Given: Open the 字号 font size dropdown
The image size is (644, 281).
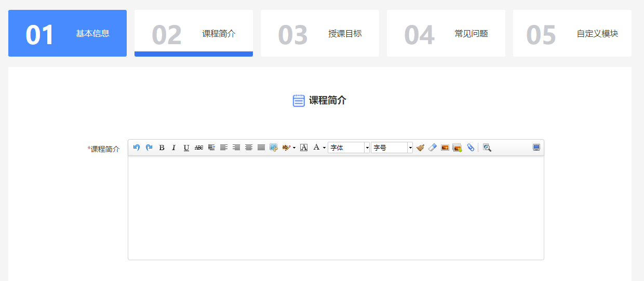Looking at the screenshot, I should (x=392, y=148).
